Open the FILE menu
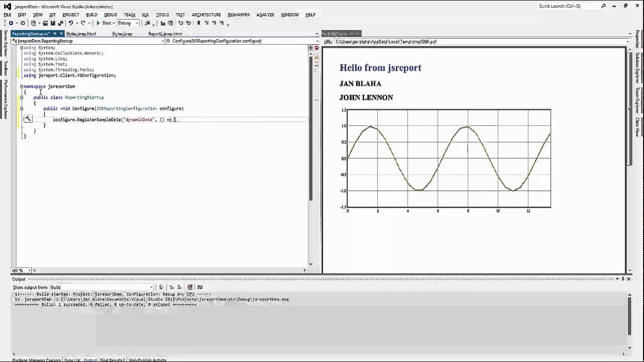Screen dimensions: 644x362 8,15
